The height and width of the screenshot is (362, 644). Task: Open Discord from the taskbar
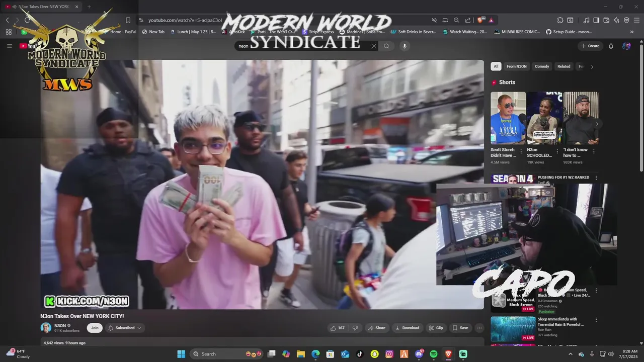coord(419,354)
